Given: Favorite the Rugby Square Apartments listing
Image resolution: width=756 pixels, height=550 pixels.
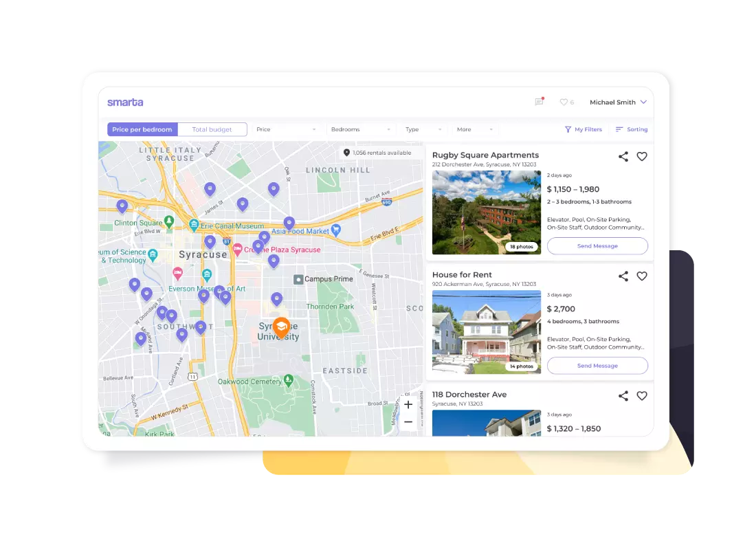Looking at the screenshot, I should pos(642,157).
